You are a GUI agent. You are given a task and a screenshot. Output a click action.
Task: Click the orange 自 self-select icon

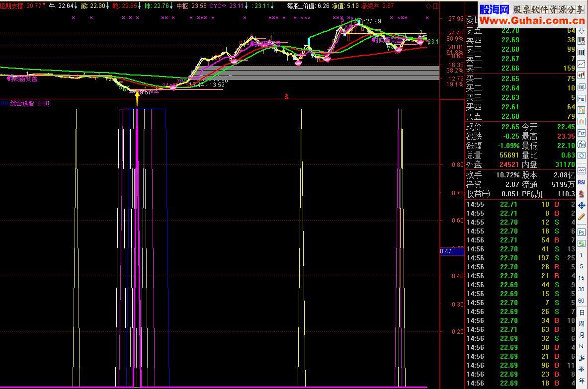(x=581, y=121)
